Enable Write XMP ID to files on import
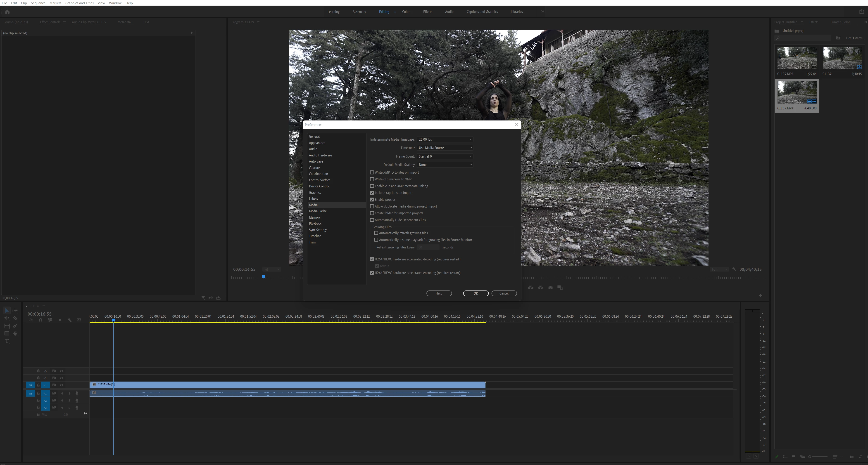This screenshot has height=465, width=868. [372, 172]
